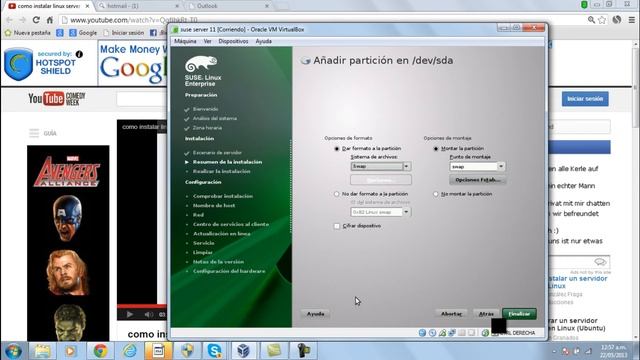Viewport: 640px width, 360px height.
Task: Open the 0x82 Linux swap ID dropdown
Action: (x=380, y=212)
